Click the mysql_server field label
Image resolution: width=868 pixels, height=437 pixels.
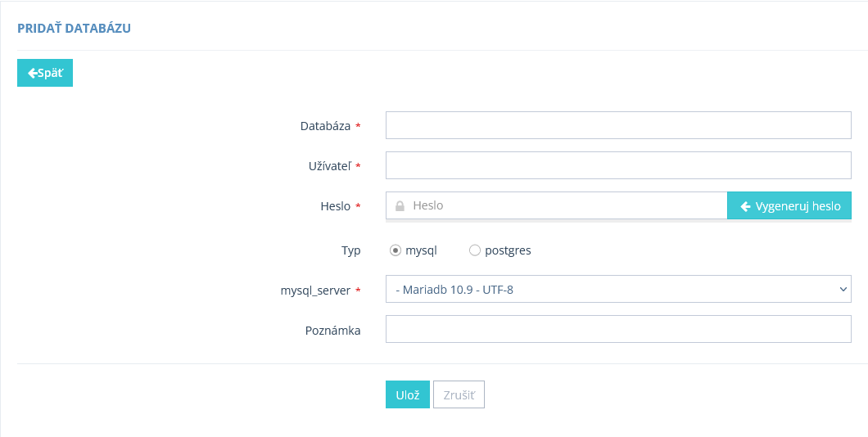click(315, 291)
